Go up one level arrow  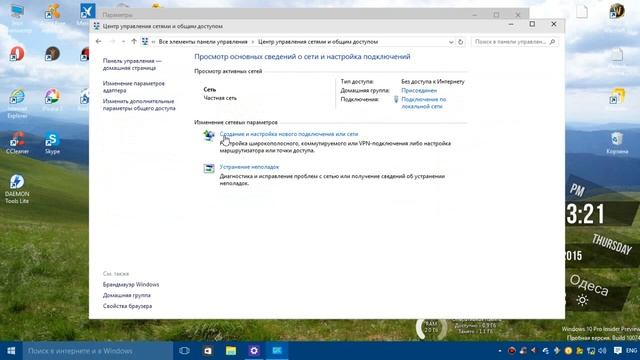134,41
